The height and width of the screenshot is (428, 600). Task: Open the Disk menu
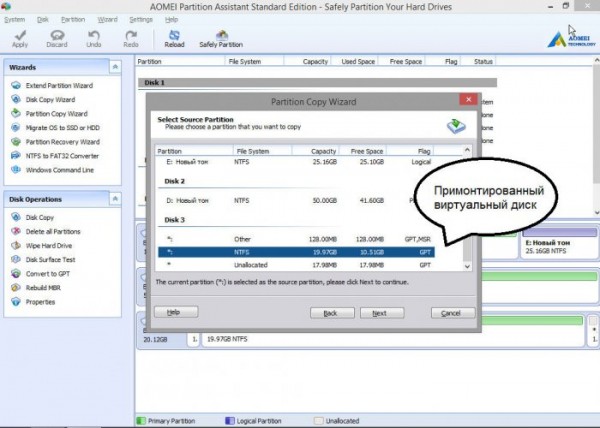pyautogui.click(x=42, y=20)
